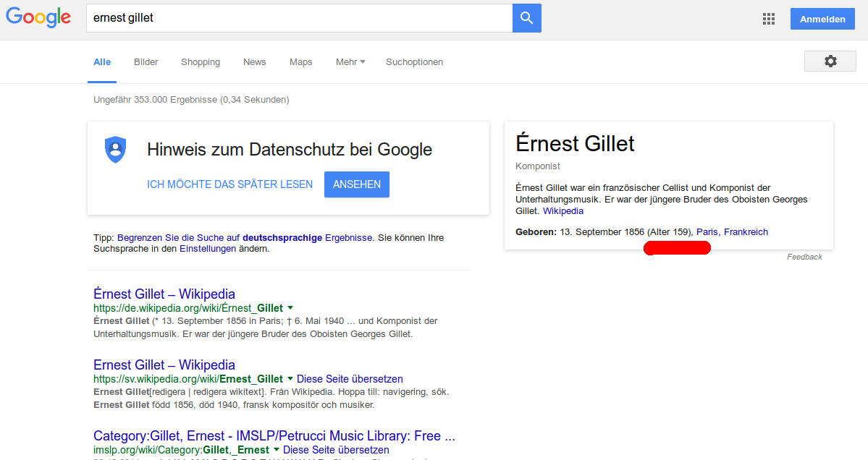
Task: Click the Feedback link
Action: coord(804,257)
